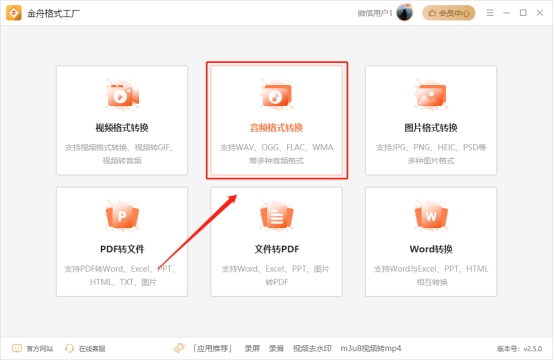The image size is (554, 360).
Task: Click the 在线客服 link
Action: coord(92,349)
